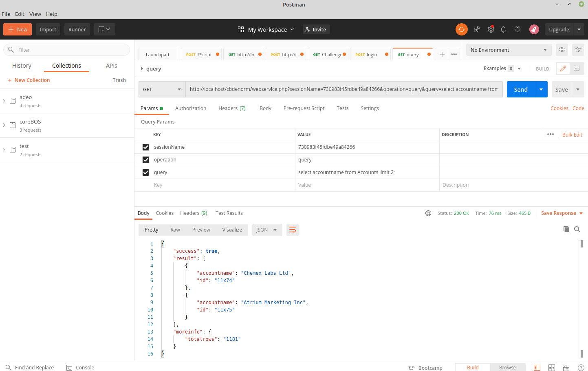The height and width of the screenshot is (371, 588).
Task: Copy response using the copy icon
Action: click(566, 229)
